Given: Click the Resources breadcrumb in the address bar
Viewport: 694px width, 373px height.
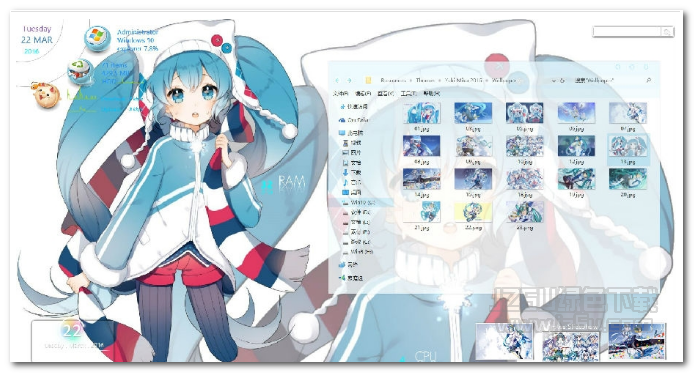Looking at the screenshot, I should pyautogui.click(x=393, y=81).
